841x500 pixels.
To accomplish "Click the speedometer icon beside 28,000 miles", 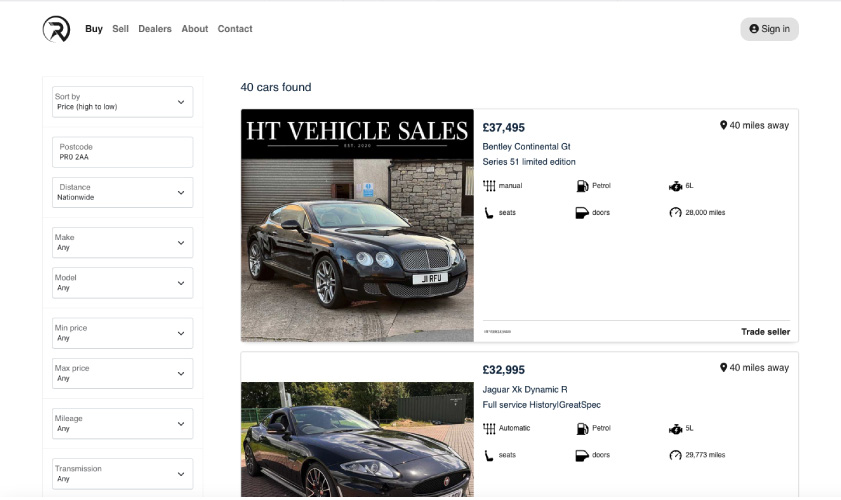I will pos(675,212).
